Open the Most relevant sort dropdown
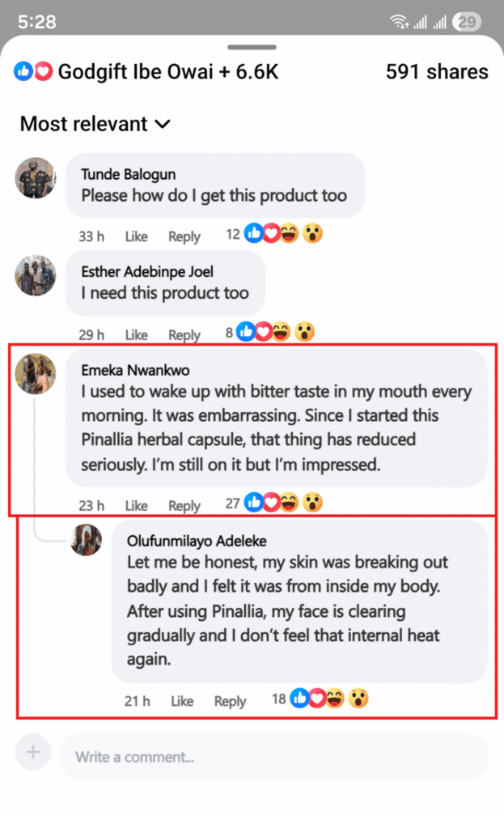Image resolution: width=504 pixels, height=829 pixels. (95, 124)
